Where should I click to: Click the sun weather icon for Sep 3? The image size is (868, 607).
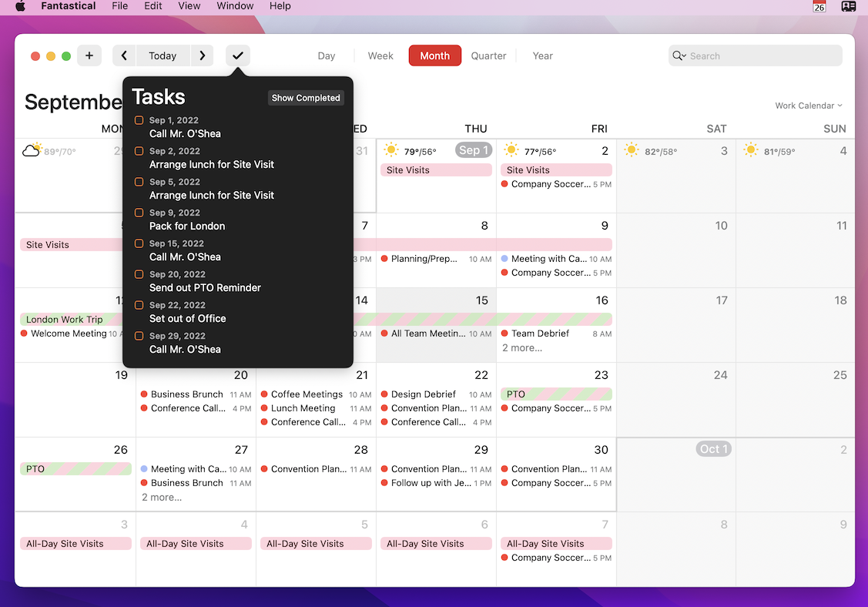tap(631, 150)
